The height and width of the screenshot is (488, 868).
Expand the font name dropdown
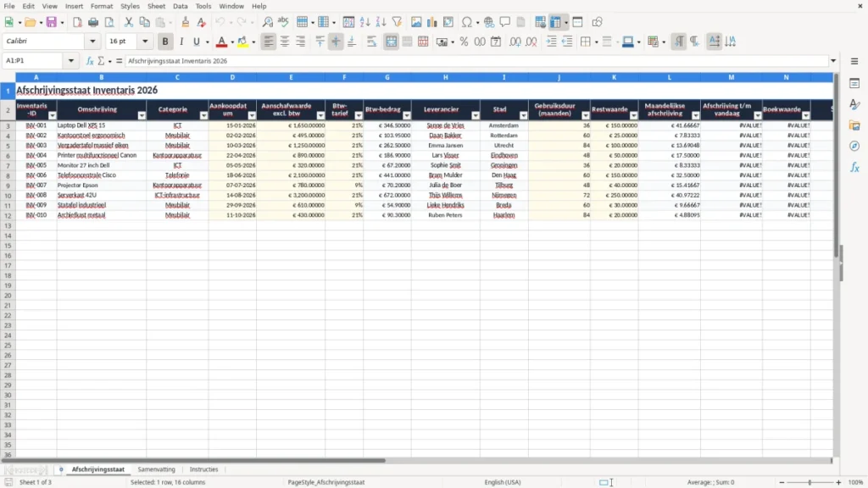(92, 42)
